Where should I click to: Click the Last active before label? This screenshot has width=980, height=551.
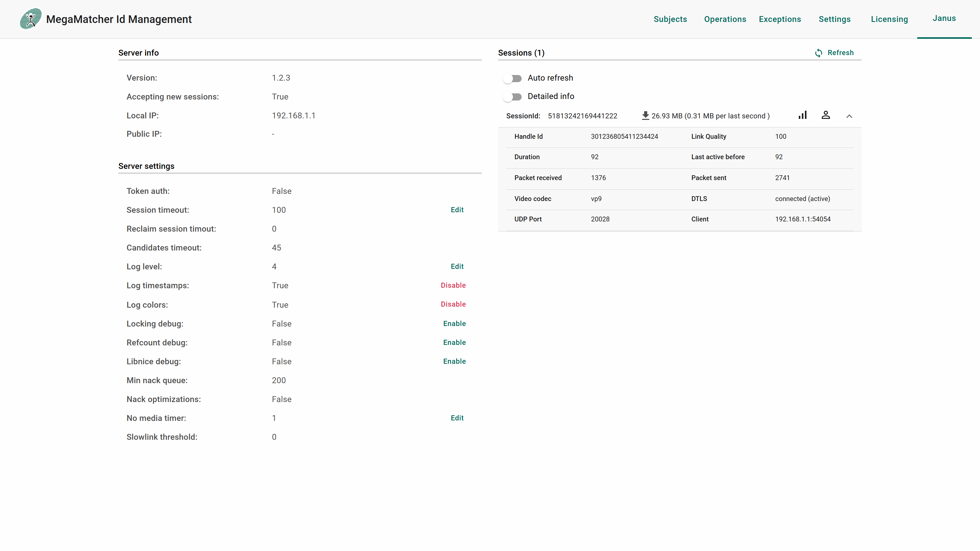coord(717,157)
